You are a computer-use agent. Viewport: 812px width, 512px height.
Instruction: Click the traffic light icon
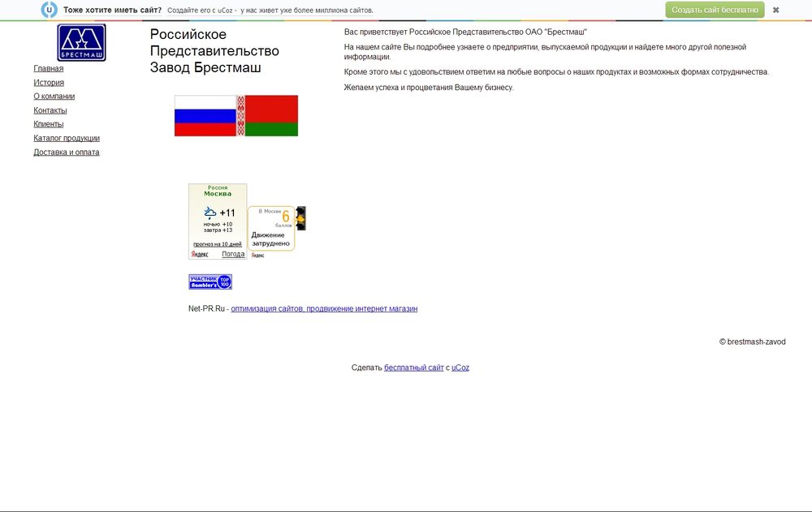point(300,218)
